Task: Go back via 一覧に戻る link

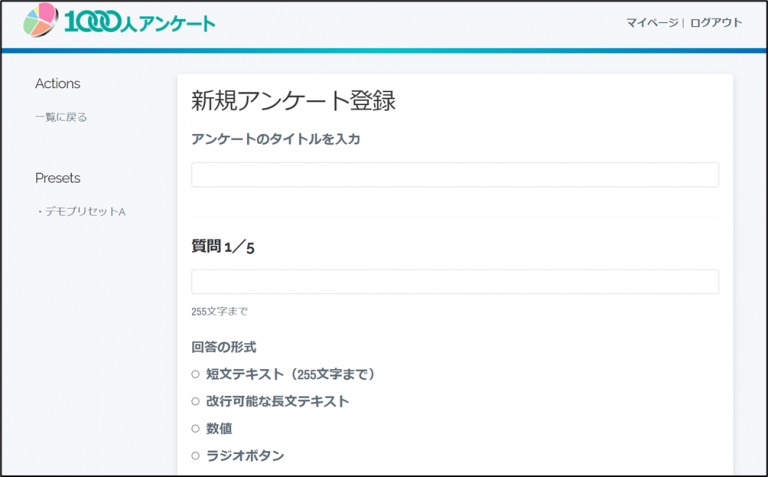Action: pyautogui.click(x=61, y=117)
